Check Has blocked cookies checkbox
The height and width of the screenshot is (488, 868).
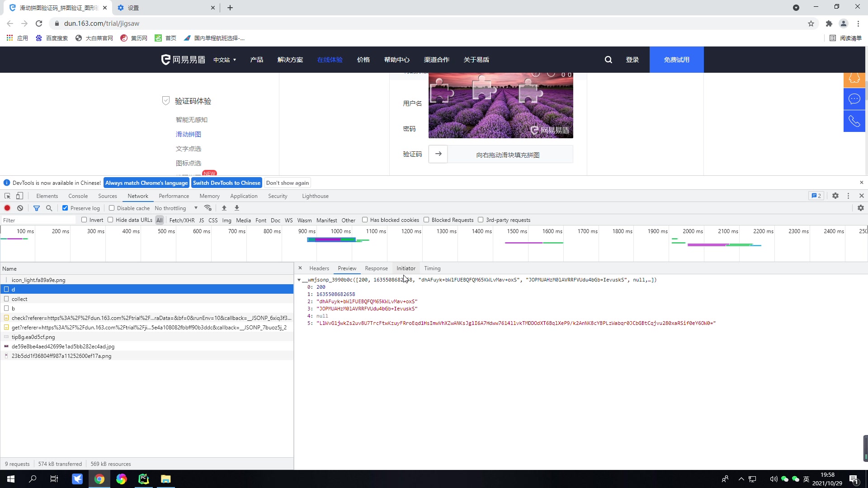tap(365, 220)
